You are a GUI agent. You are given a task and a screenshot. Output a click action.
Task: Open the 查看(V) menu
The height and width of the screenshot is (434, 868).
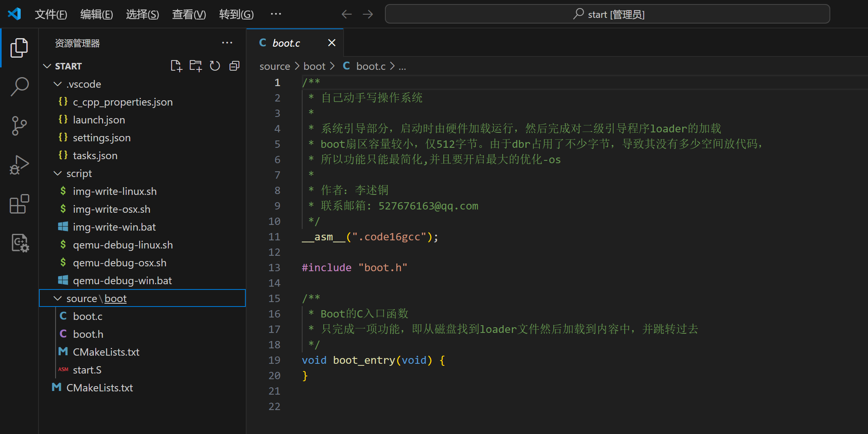tap(189, 15)
